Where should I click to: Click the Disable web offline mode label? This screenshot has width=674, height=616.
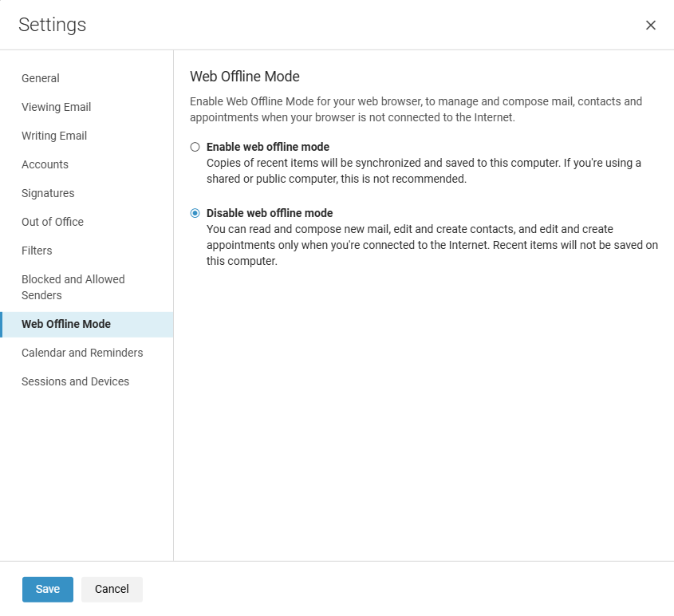pos(270,213)
